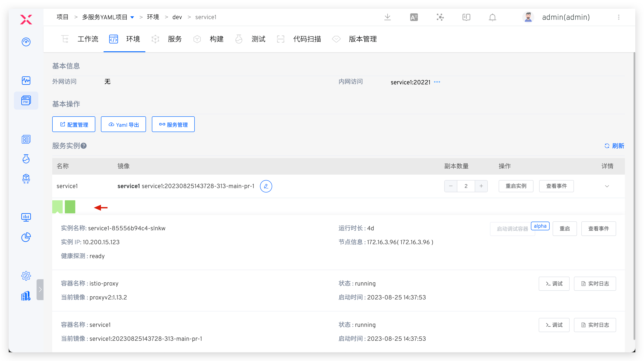Decrease replica count with minus button

pos(451,186)
